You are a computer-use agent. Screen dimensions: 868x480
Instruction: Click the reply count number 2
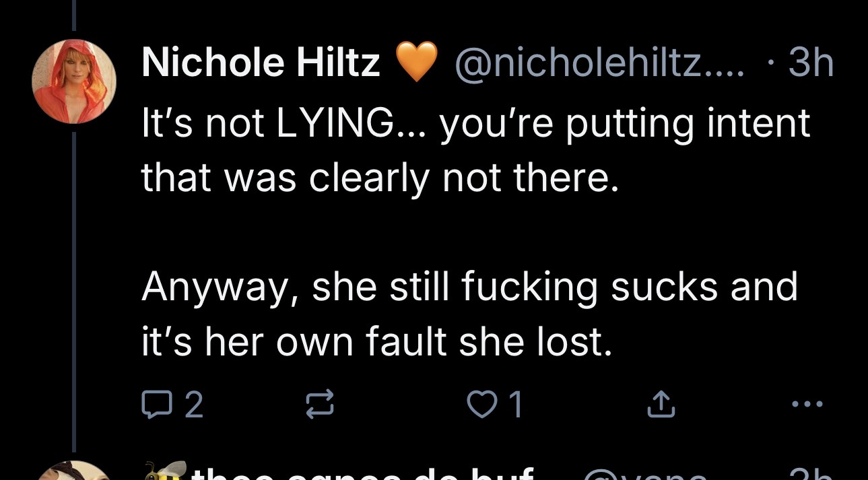click(193, 405)
